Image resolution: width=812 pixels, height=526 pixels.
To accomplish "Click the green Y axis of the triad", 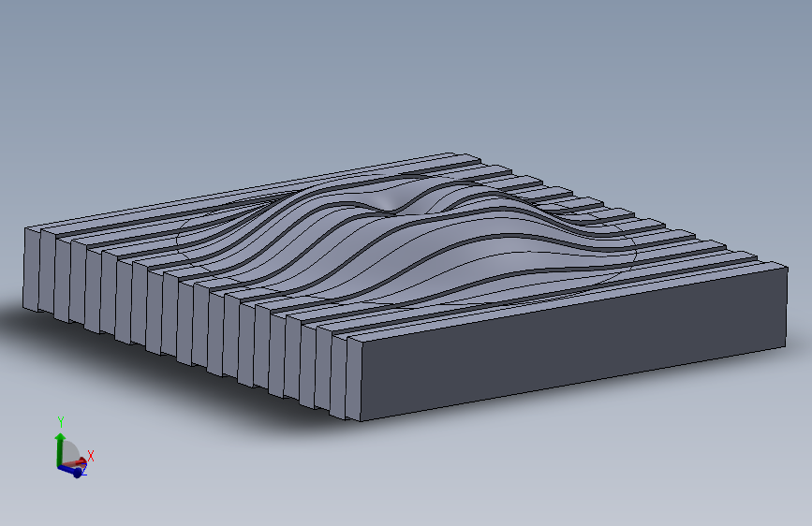I will [60, 448].
